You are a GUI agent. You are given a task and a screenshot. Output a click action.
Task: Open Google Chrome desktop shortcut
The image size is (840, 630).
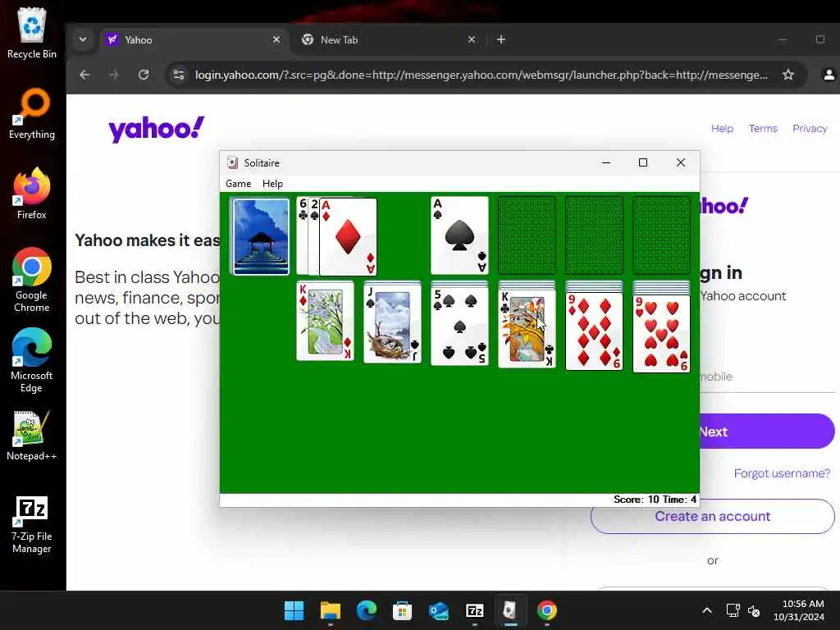pyautogui.click(x=32, y=280)
